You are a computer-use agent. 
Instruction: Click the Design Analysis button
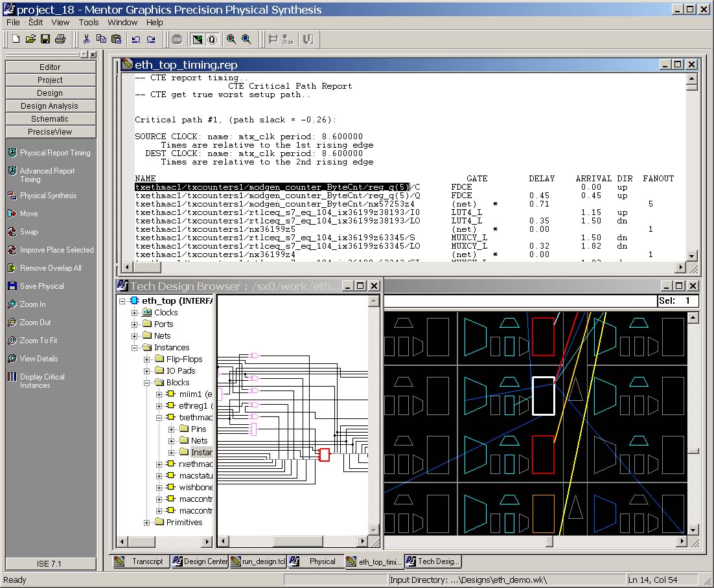pyautogui.click(x=51, y=106)
